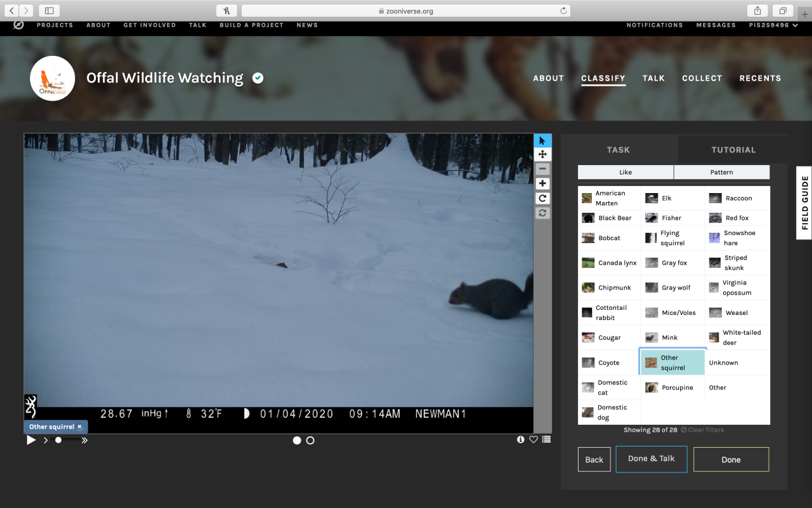Expand the PIS259496 account menu
The width and height of the screenshot is (812, 508).
click(773, 25)
